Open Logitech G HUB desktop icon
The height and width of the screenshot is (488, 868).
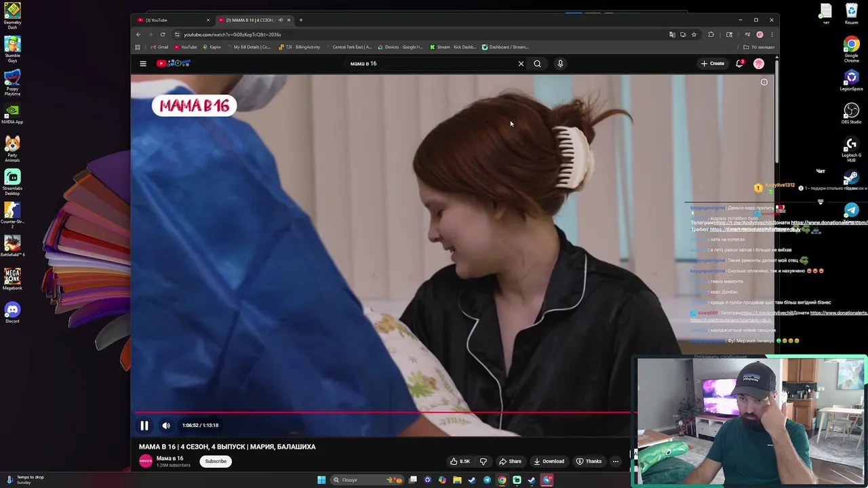point(851,149)
